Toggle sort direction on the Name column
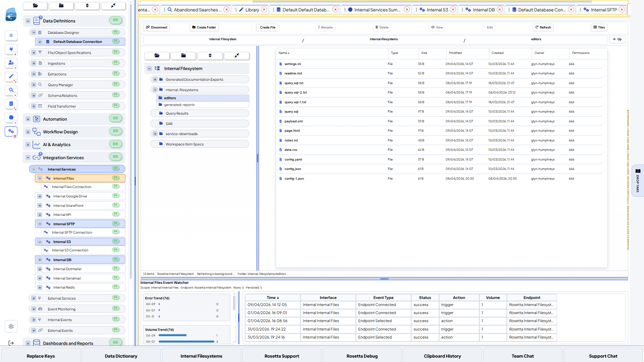The height and width of the screenshot is (362, 644). click(x=284, y=53)
